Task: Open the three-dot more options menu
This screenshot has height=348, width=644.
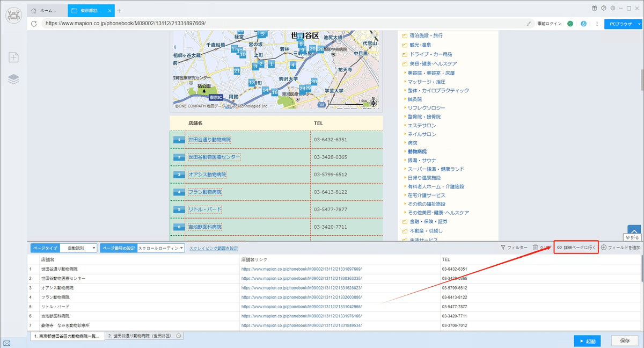Action: [x=597, y=24]
